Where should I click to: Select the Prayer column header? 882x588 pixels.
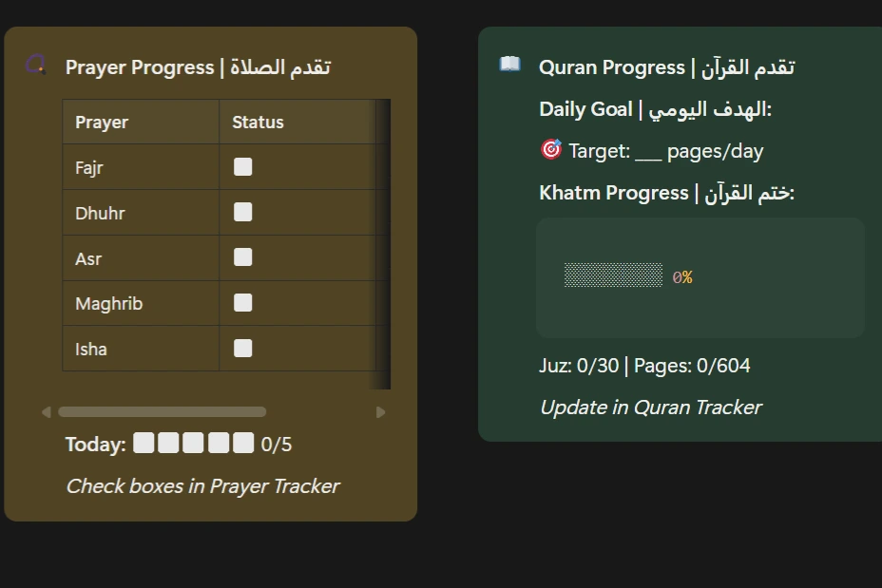click(x=102, y=122)
